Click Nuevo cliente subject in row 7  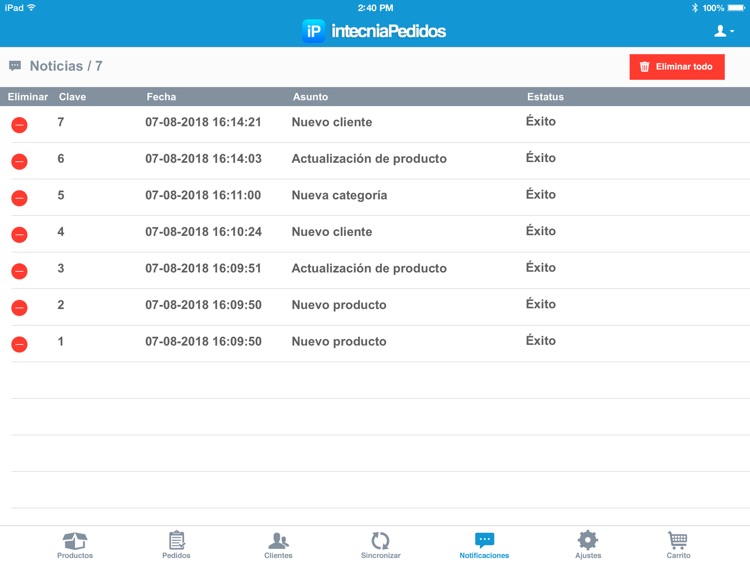332,122
